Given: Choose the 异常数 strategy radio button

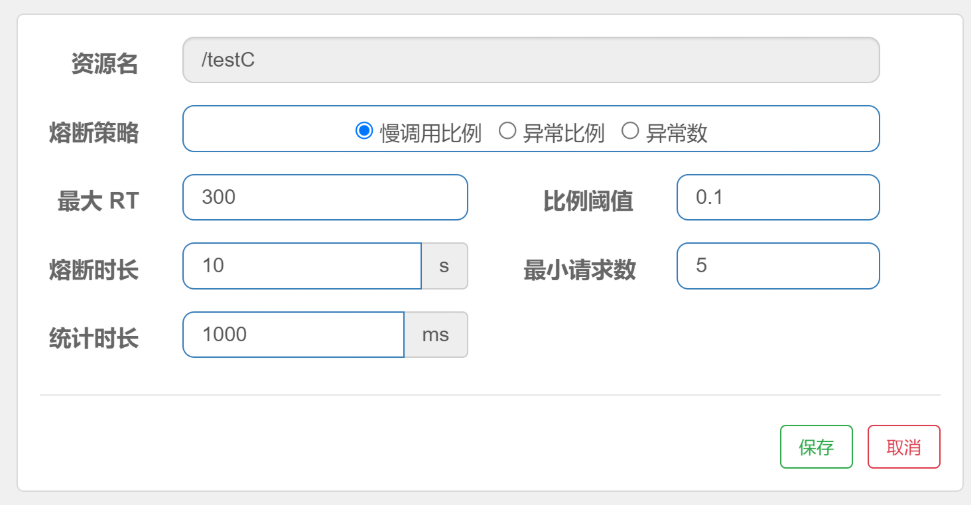Looking at the screenshot, I should (x=630, y=131).
